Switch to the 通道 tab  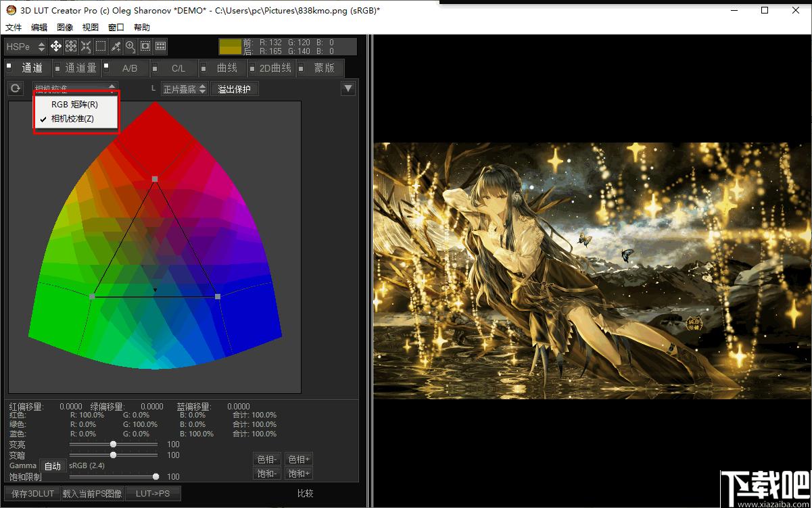point(28,68)
